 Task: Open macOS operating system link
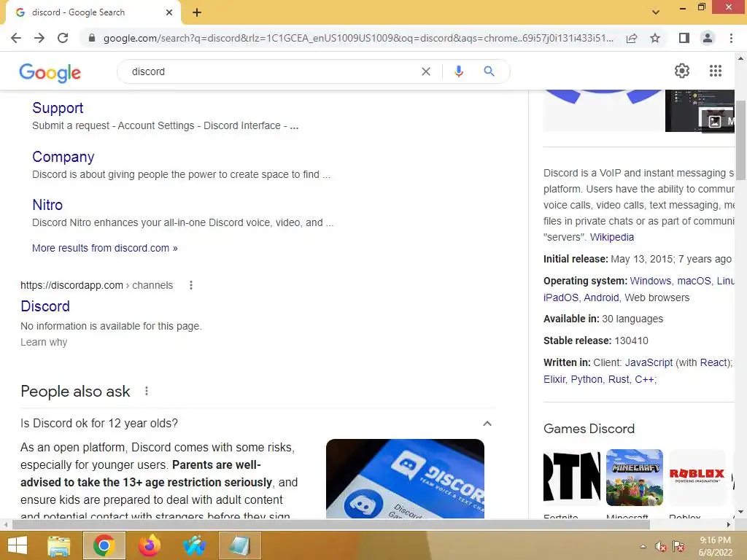(x=694, y=281)
